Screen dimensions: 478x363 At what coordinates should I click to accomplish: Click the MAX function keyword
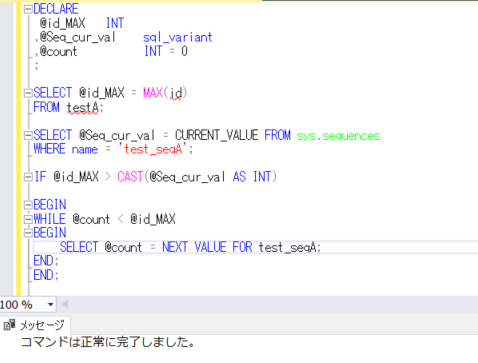(153, 93)
